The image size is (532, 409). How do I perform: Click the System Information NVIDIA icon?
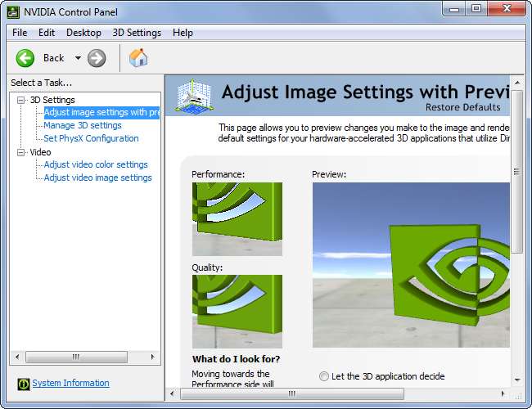coord(24,384)
